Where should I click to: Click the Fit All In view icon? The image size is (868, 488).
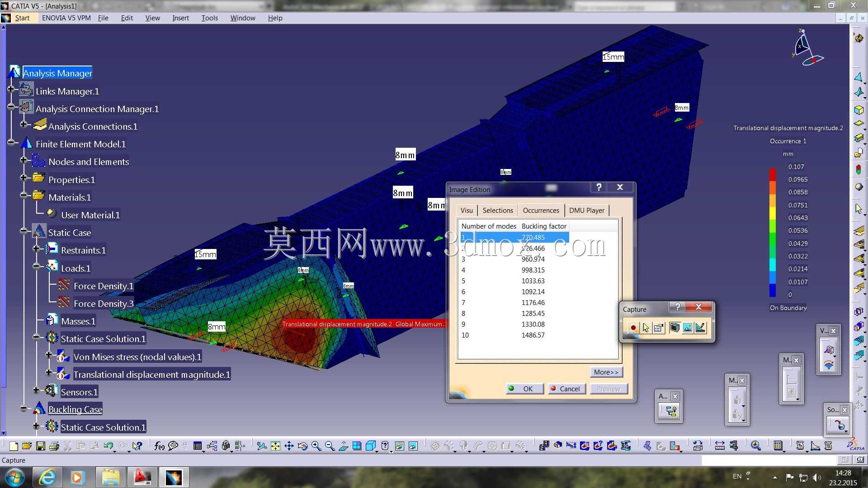[275, 446]
